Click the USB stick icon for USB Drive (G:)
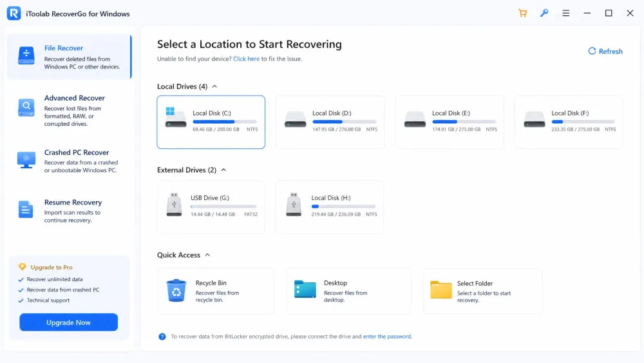This screenshot has height=363, width=644. point(174,204)
